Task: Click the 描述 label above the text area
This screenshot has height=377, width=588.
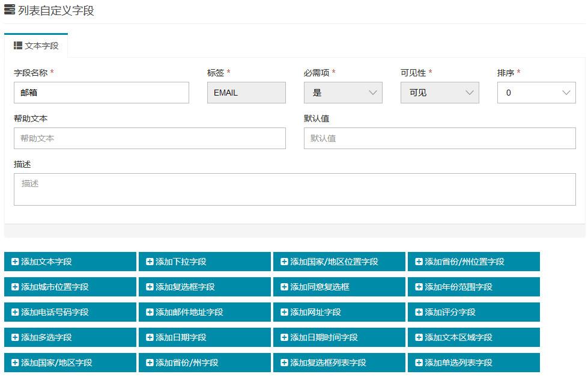Action: [22, 165]
